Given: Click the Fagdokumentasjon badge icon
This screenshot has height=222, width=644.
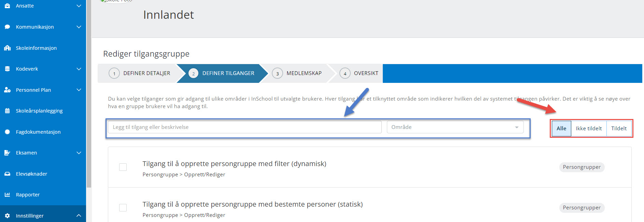Looking at the screenshot, I should point(7,132).
